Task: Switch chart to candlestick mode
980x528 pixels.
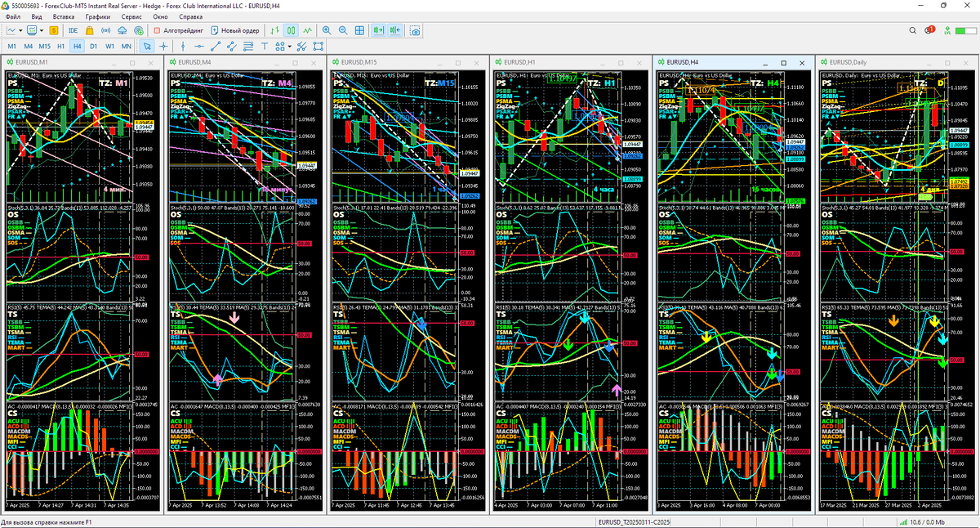Action: click(291, 29)
